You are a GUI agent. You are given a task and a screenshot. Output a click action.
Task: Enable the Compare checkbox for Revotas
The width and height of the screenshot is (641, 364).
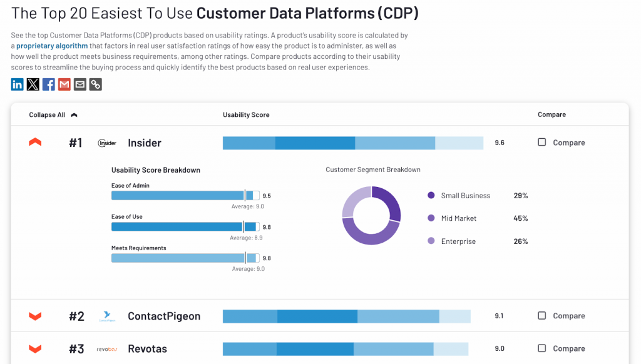[x=542, y=348]
